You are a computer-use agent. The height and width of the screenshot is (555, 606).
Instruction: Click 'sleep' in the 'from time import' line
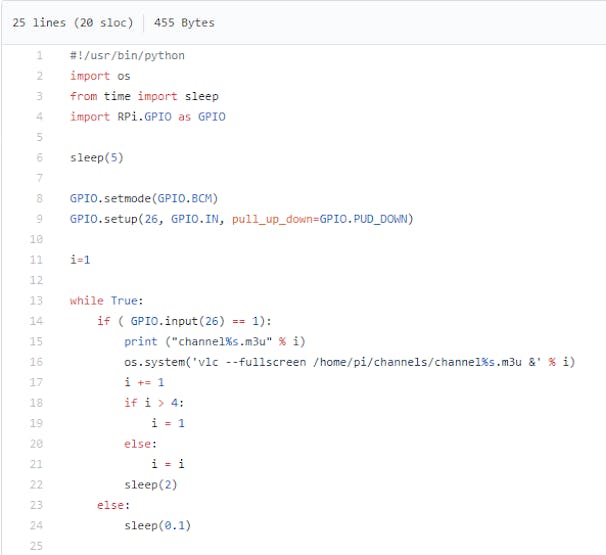pos(201,96)
